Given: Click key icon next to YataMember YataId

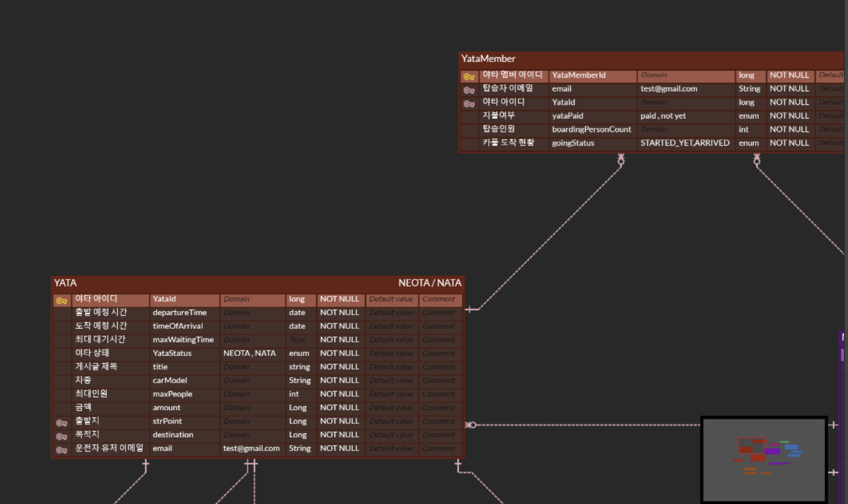Looking at the screenshot, I should point(469,104).
